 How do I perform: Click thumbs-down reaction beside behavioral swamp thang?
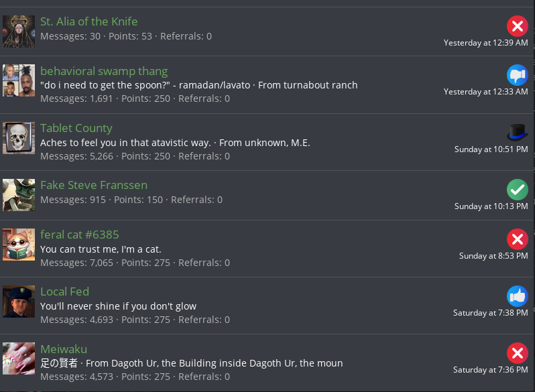pos(517,75)
